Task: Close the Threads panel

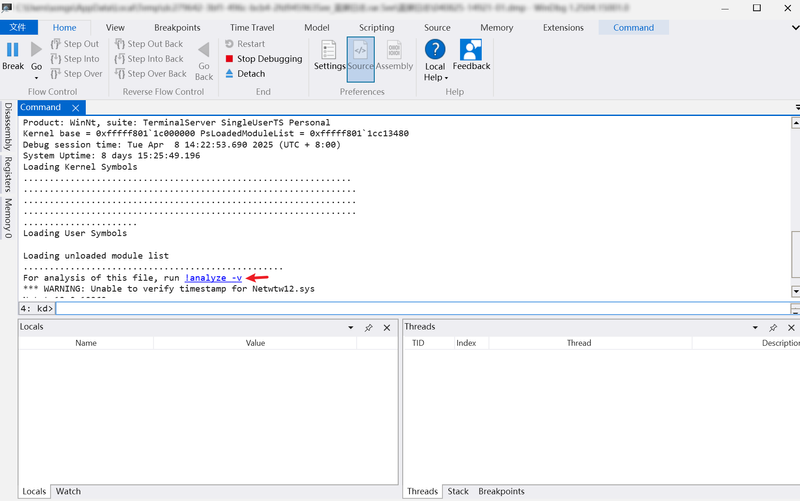Action: pos(791,328)
